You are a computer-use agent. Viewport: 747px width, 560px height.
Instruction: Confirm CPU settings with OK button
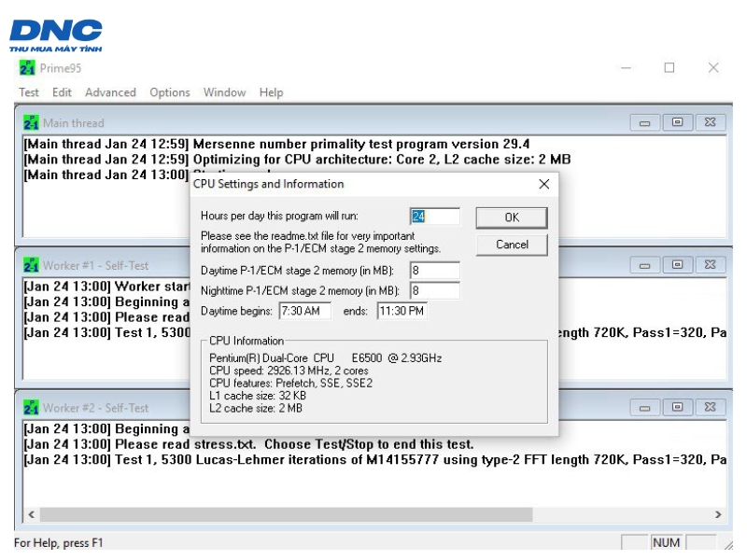512,217
